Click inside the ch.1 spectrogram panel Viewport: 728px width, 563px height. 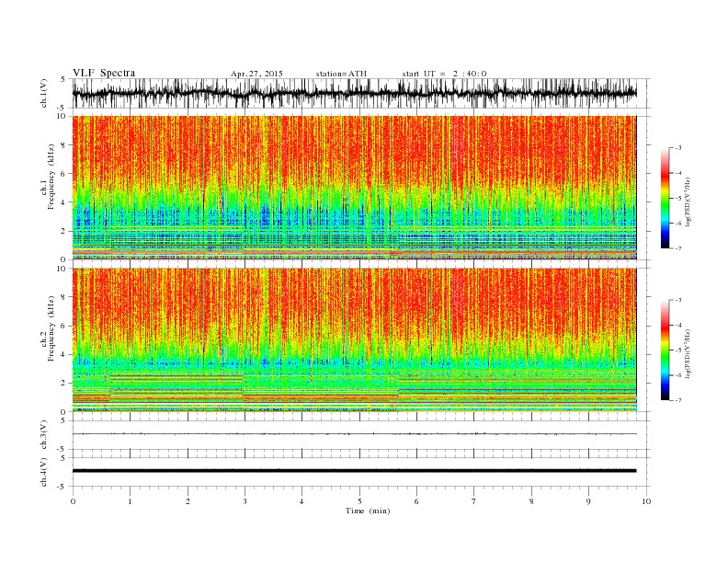pos(354,188)
